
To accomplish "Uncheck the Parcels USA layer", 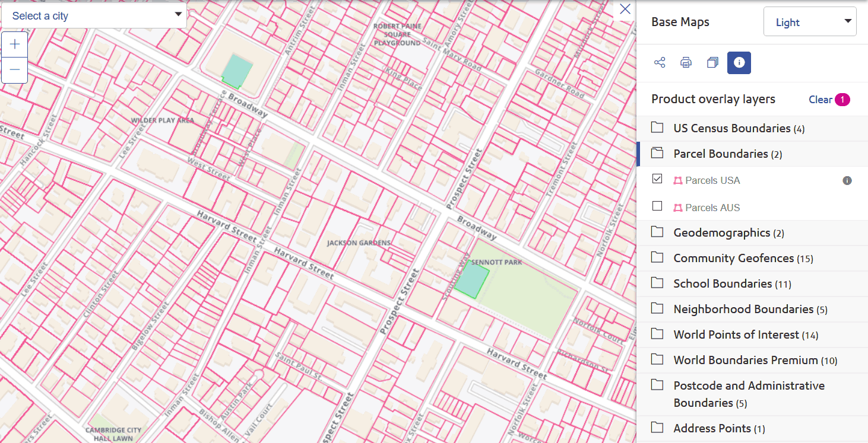I will [657, 180].
